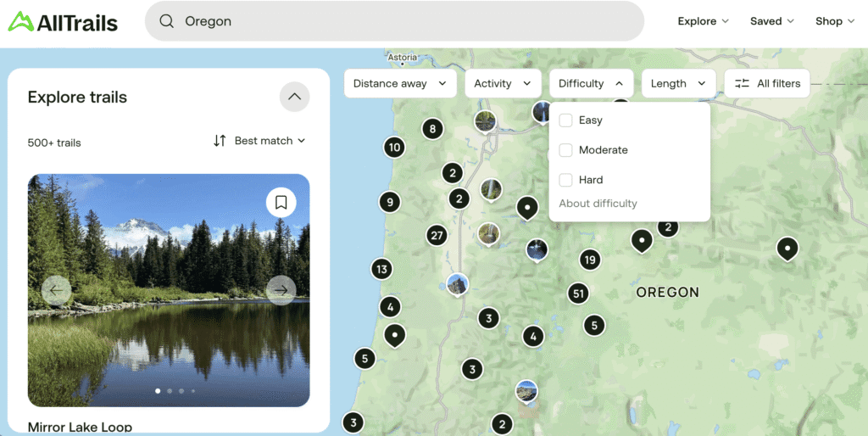The width and height of the screenshot is (868, 436).
Task: Open the Shop menu
Action: [x=835, y=21]
